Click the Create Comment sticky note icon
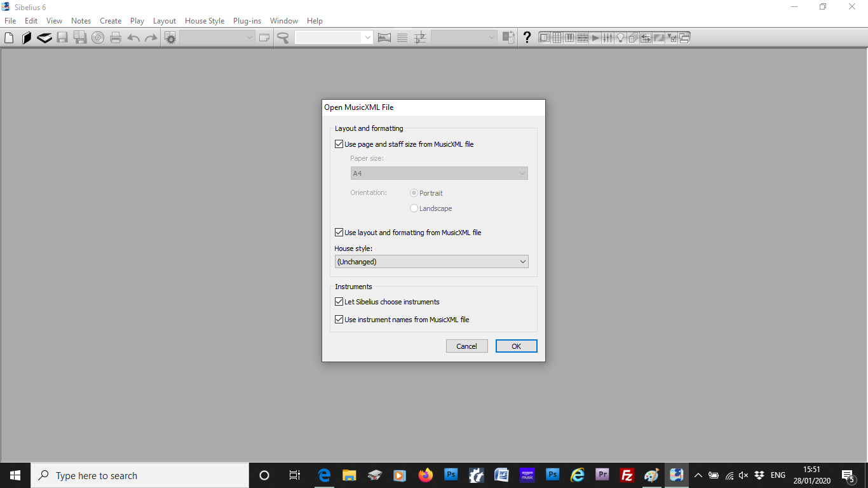The width and height of the screenshot is (868, 488). coord(264,37)
